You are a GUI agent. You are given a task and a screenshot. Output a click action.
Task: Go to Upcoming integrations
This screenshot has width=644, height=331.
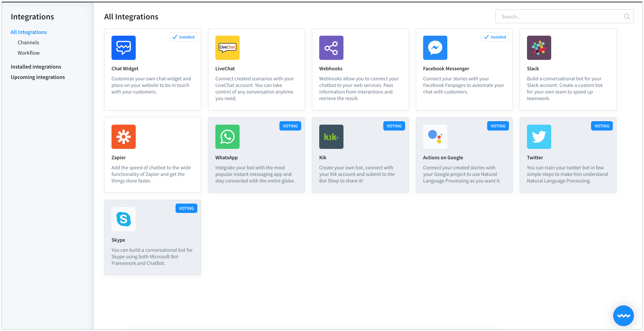38,77
